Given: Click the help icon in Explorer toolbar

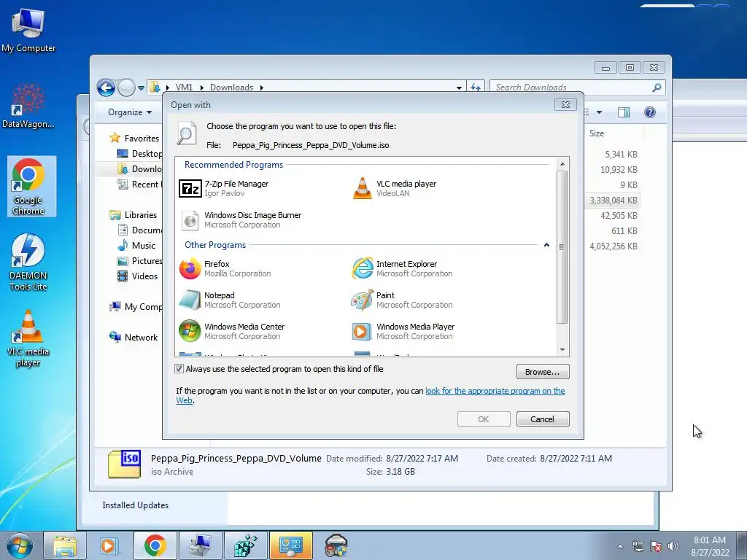Looking at the screenshot, I should [x=650, y=112].
